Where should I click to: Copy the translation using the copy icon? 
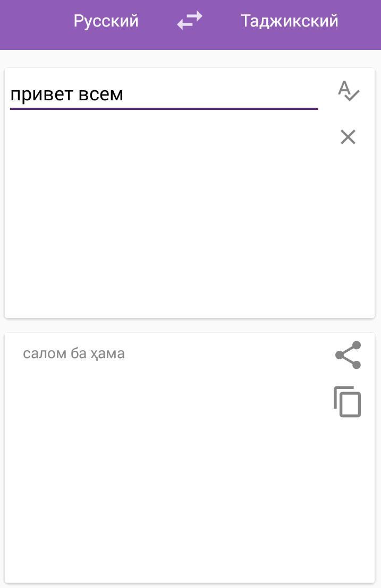pos(347,402)
